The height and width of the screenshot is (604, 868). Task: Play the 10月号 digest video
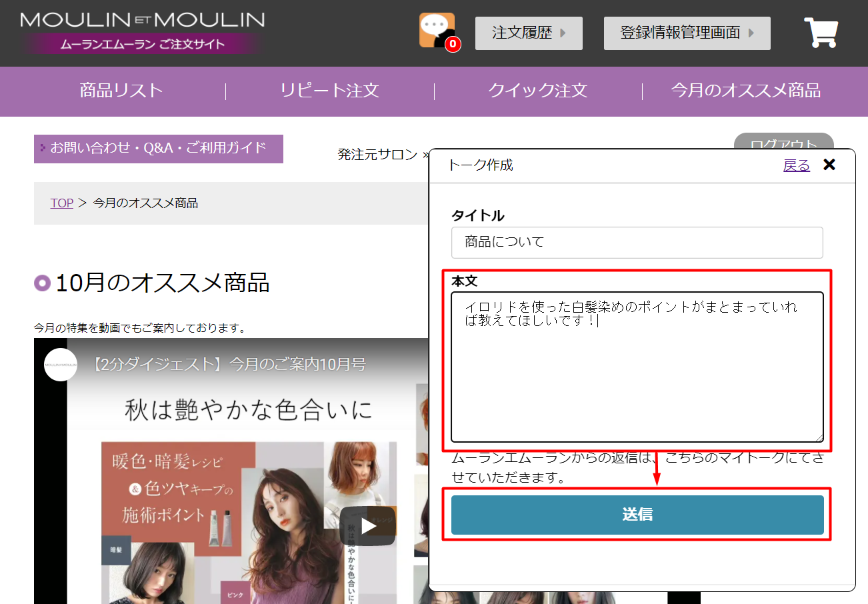coord(367,526)
